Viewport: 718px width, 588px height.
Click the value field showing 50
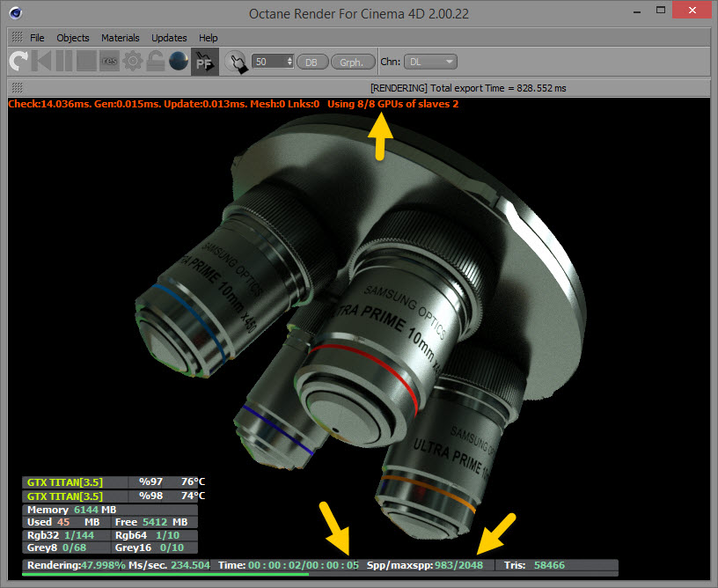pyautogui.click(x=268, y=62)
